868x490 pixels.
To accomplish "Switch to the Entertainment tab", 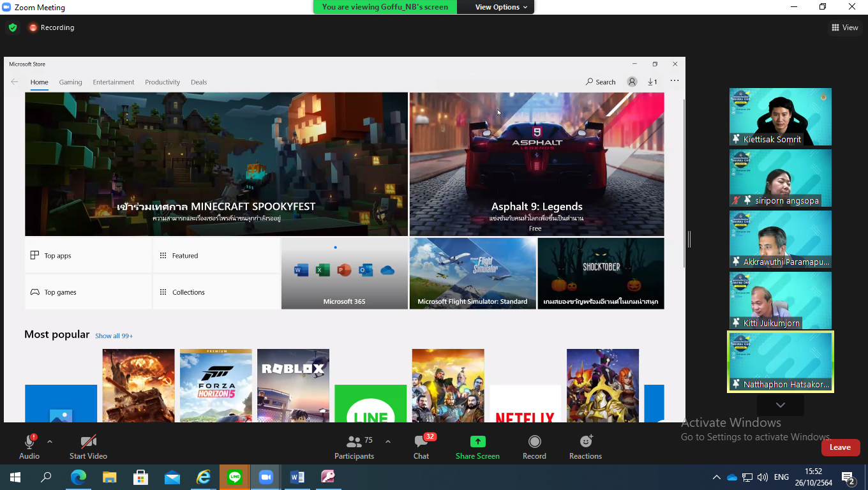I will coord(114,82).
